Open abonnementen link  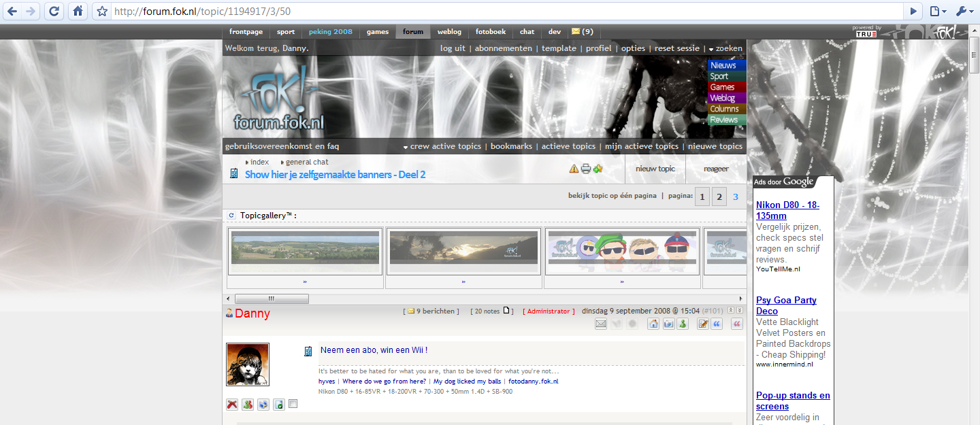504,48
